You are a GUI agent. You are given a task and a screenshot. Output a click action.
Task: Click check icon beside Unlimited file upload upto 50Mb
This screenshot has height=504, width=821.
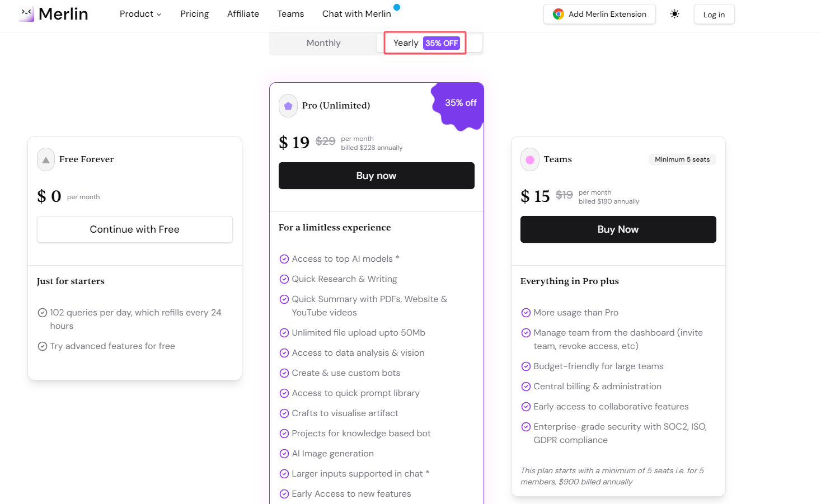click(284, 333)
